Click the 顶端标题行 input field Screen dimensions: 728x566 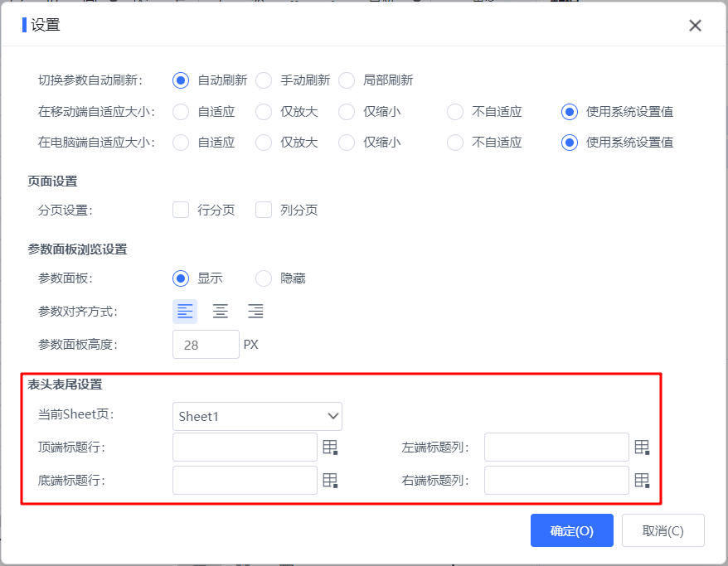245,447
